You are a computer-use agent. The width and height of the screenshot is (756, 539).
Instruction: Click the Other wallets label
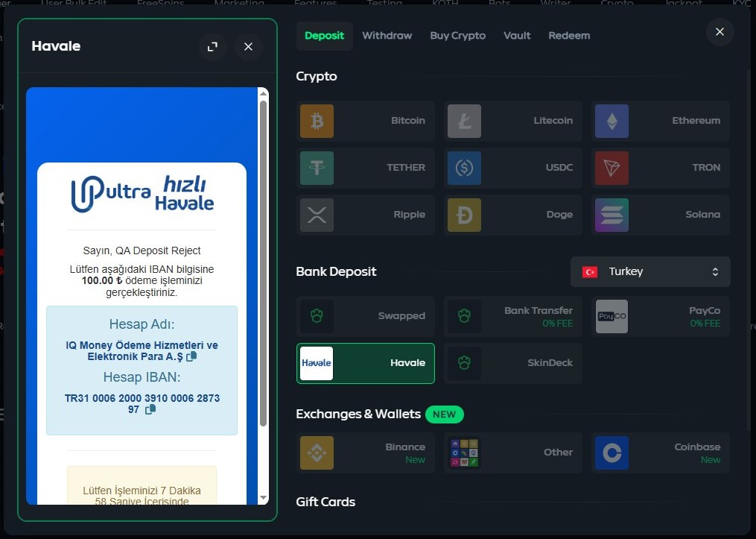click(x=559, y=452)
